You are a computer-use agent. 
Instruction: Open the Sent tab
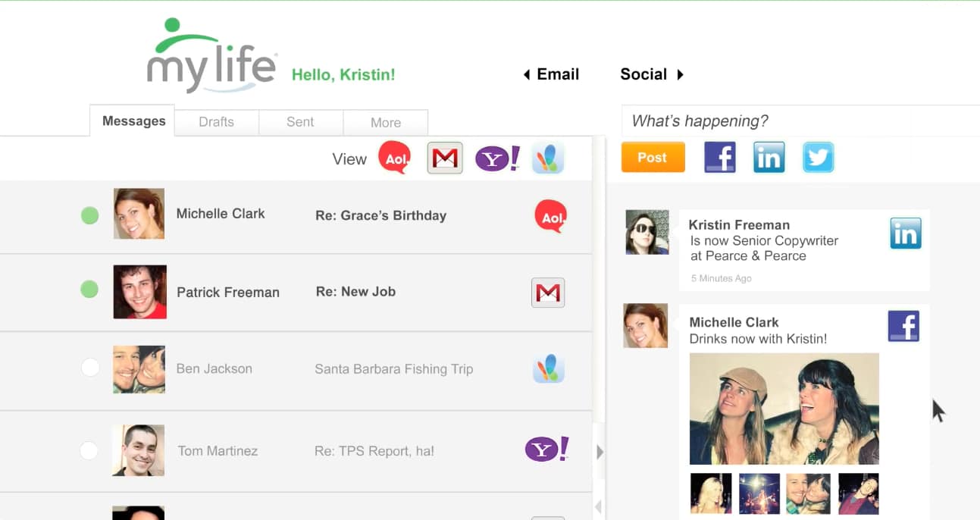[301, 122]
